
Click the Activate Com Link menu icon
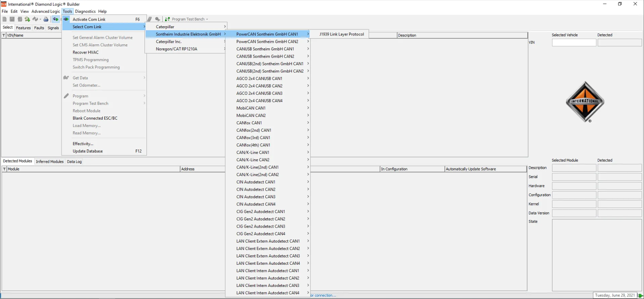[x=66, y=19]
